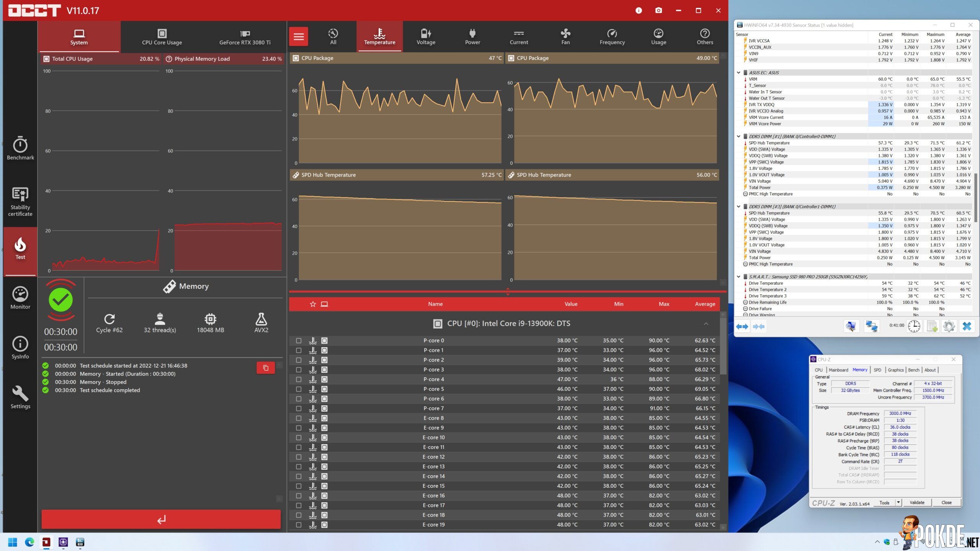Select the Test flame icon in sidebar

pos(20,245)
